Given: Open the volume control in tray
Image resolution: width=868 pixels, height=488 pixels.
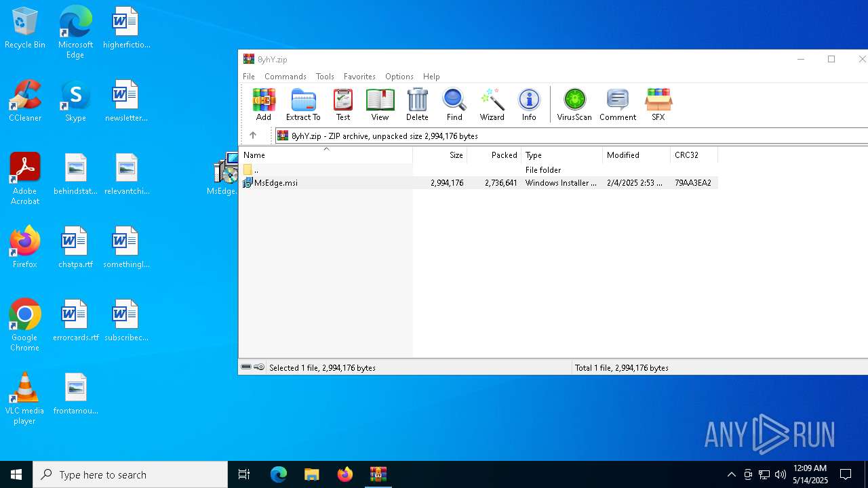Looking at the screenshot, I should tap(781, 474).
